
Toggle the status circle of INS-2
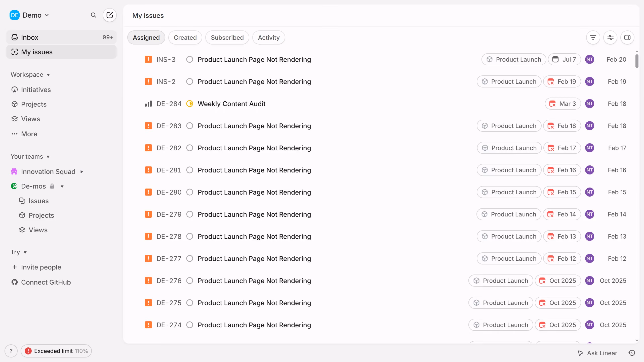[190, 82]
